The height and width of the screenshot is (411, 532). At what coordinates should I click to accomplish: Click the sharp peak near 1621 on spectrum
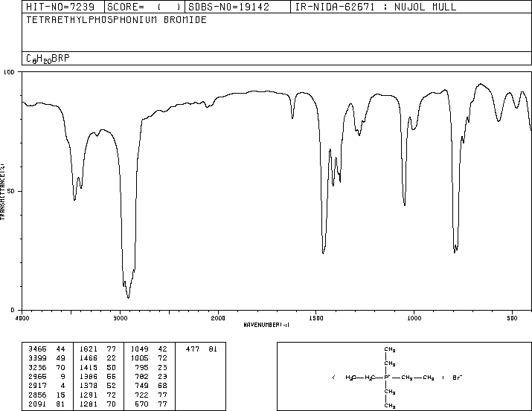point(292,118)
